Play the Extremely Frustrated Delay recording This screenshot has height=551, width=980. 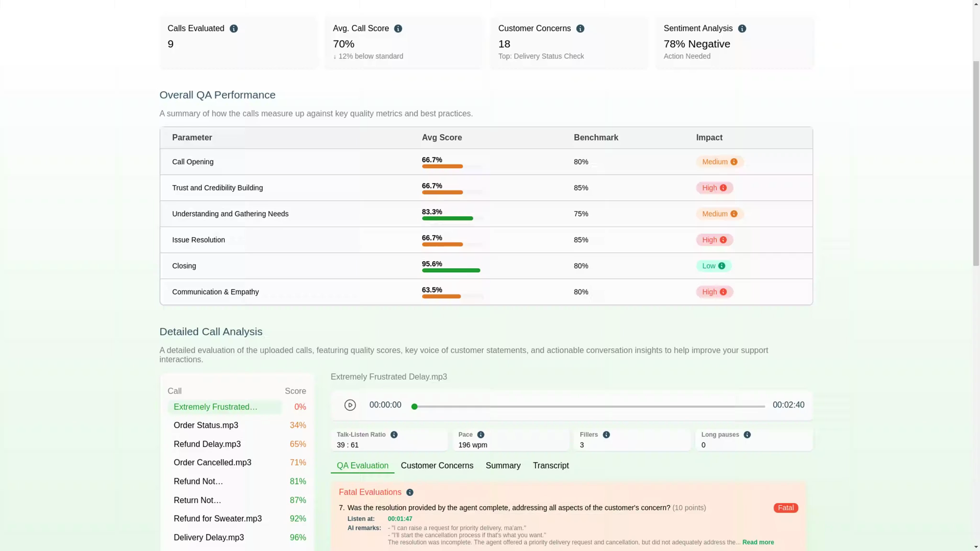click(350, 405)
